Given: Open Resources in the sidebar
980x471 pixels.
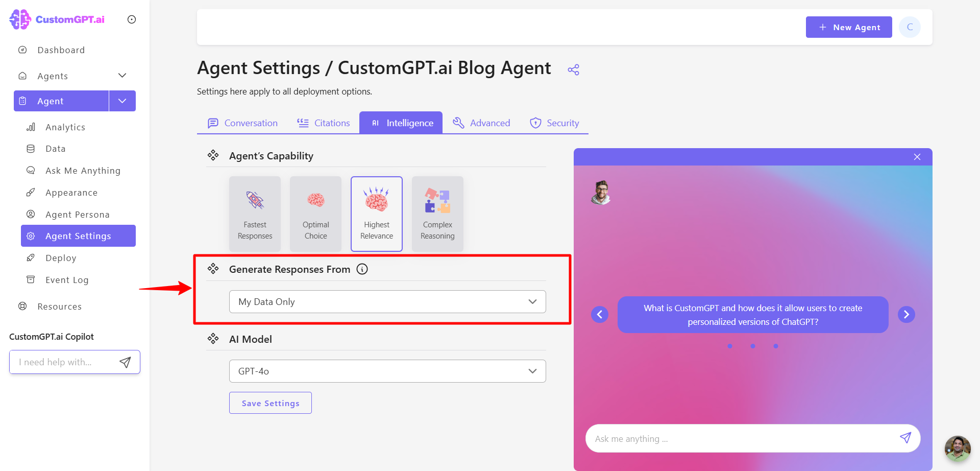Looking at the screenshot, I should point(59,307).
